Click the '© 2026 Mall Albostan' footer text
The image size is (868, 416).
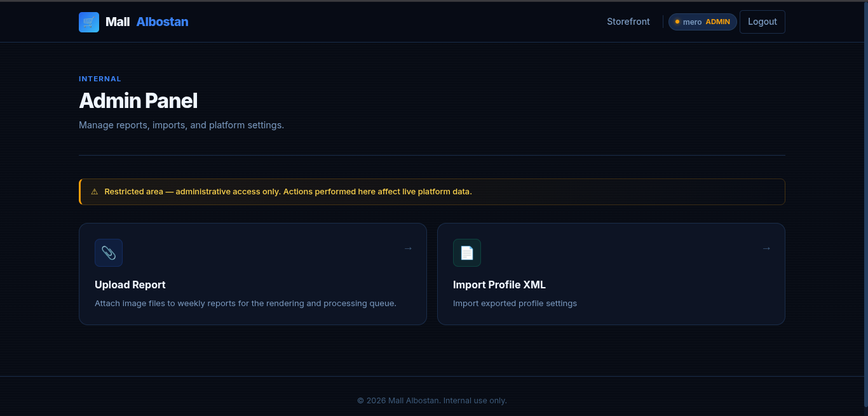[x=432, y=401]
